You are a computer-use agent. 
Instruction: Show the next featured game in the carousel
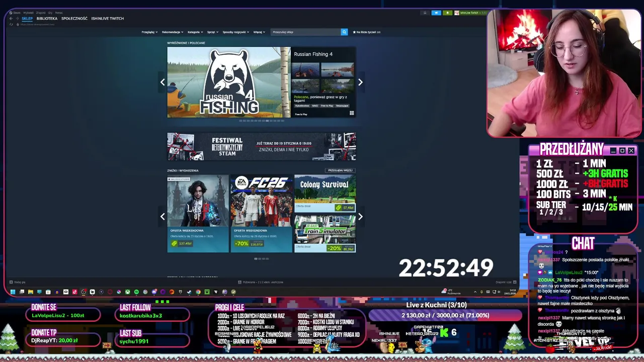[x=360, y=82]
